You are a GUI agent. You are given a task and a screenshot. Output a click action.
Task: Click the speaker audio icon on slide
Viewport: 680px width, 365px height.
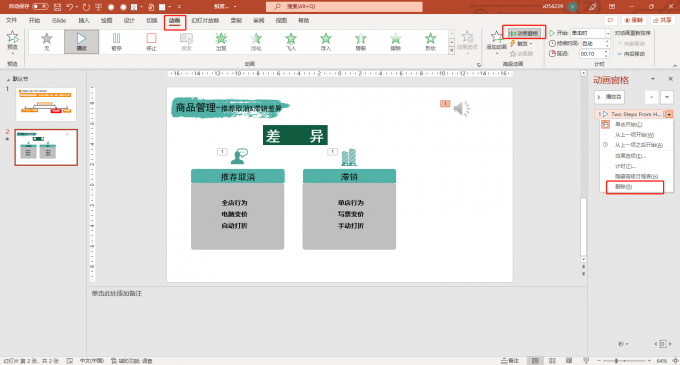click(461, 108)
